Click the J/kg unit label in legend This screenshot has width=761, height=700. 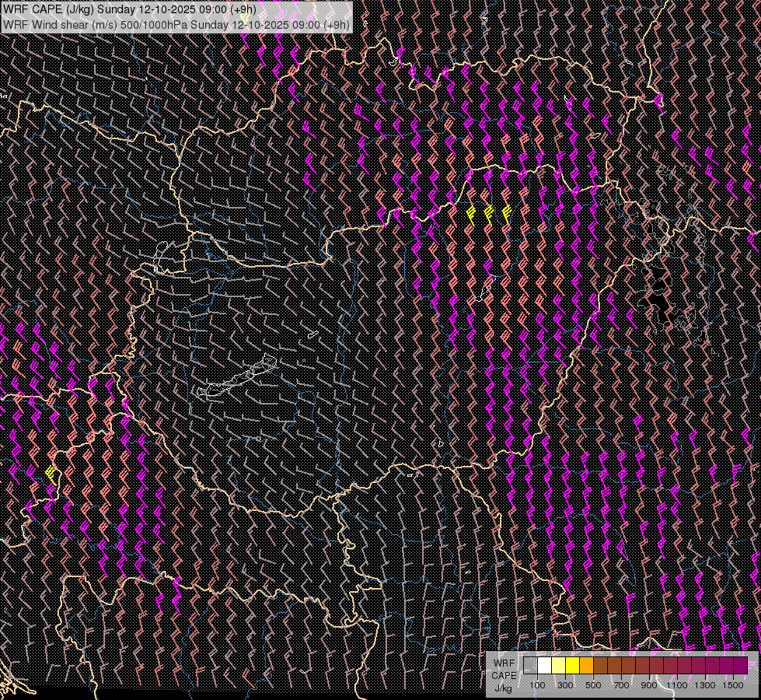tap(504, 688)
